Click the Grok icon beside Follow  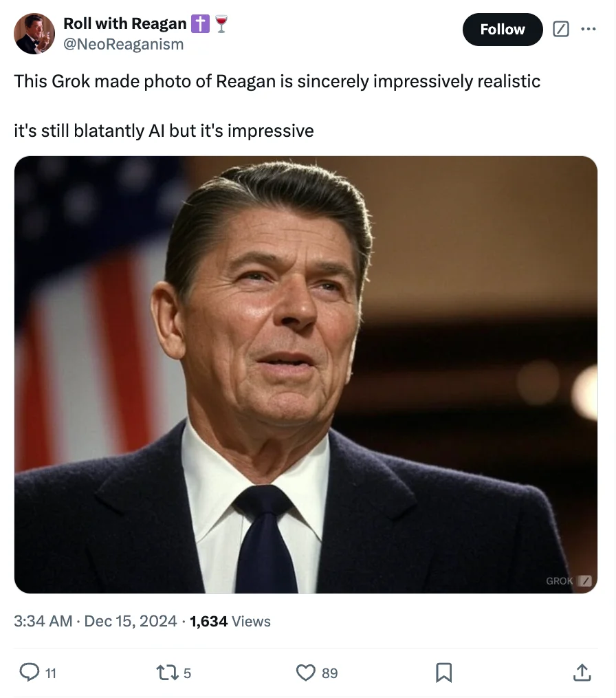tap(561, 30)
